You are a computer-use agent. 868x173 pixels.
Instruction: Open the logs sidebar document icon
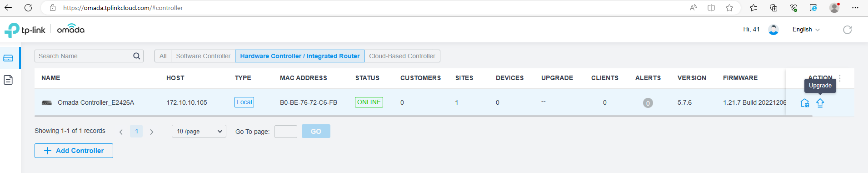click(x=8, y=80)
